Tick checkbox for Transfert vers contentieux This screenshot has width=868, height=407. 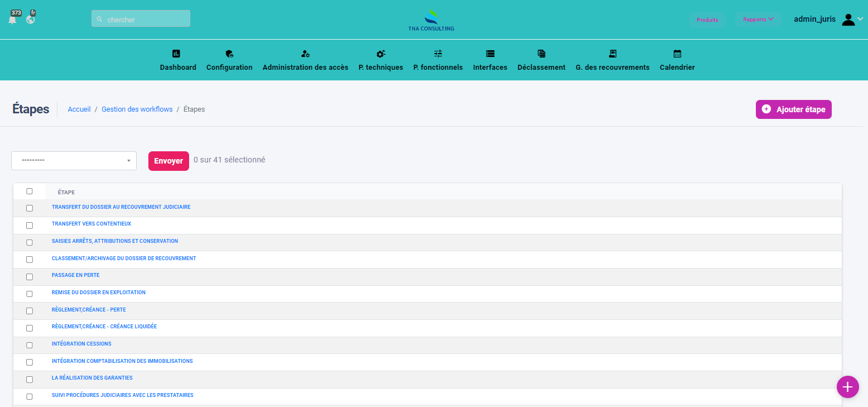coord(30,226)
